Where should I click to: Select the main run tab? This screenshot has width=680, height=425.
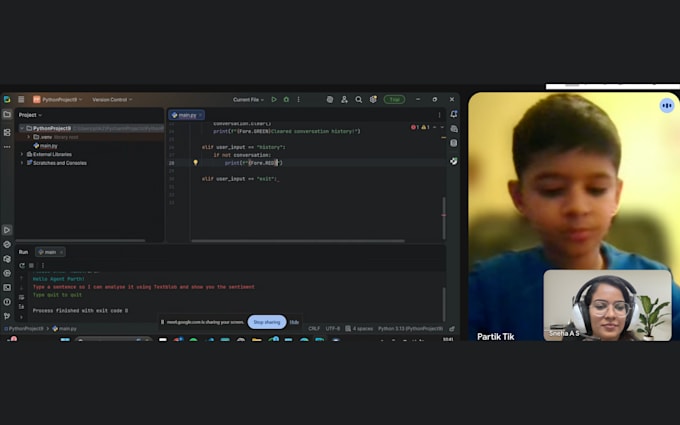pos(48,252)
